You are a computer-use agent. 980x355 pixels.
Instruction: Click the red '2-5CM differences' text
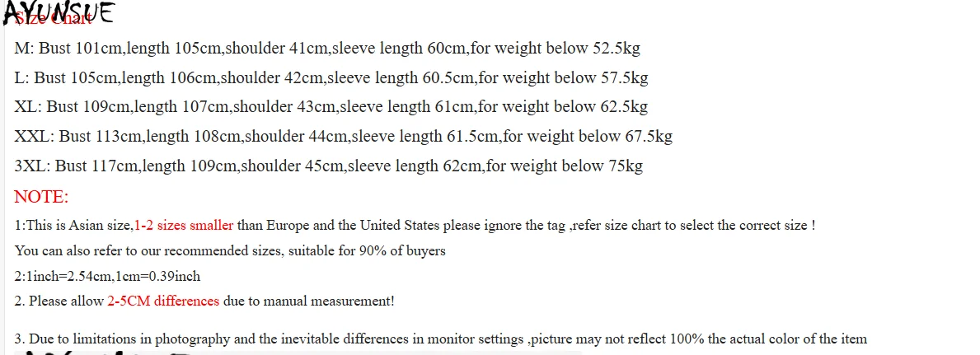pos(163,301)
